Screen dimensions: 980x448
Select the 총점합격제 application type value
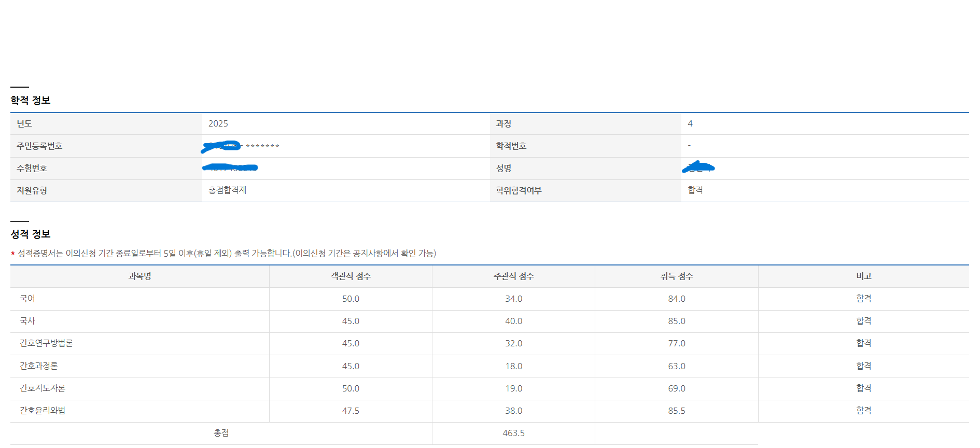coord(228,190)
